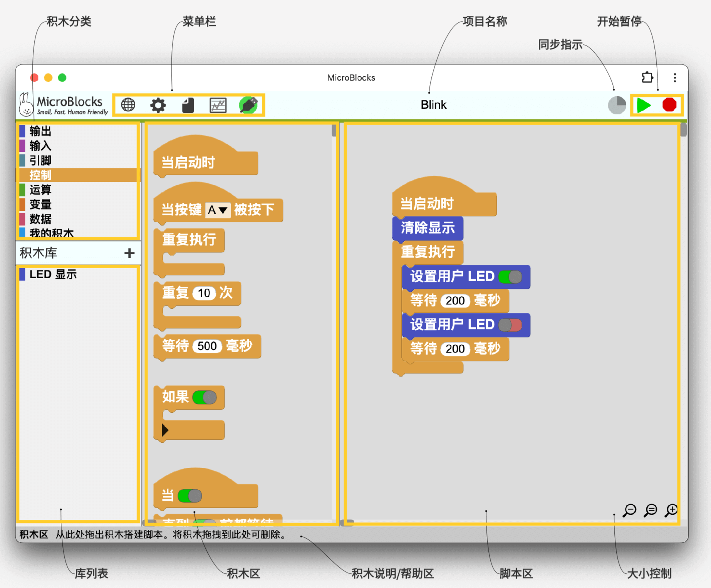Select the 引脚 block category

tap(78, 160)
